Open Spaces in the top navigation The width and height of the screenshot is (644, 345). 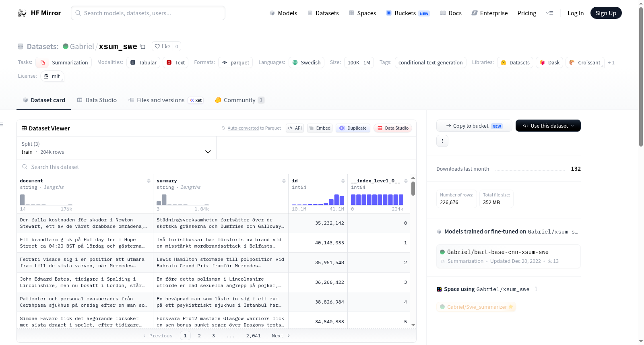(363, 13)
